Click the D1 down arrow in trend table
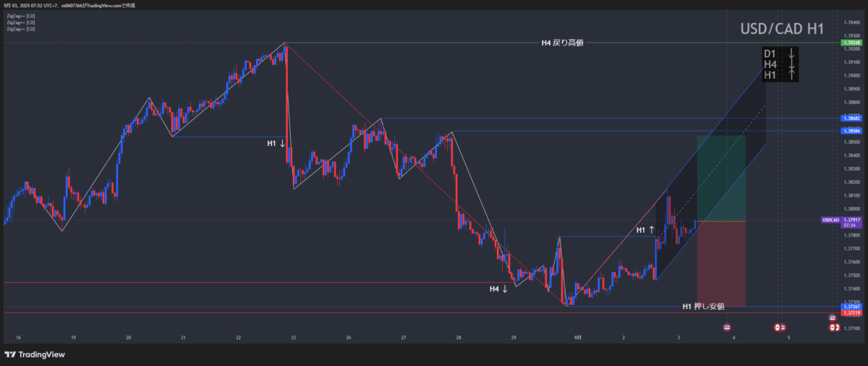This screenshot has height=366, width=868. click(792, 54)
